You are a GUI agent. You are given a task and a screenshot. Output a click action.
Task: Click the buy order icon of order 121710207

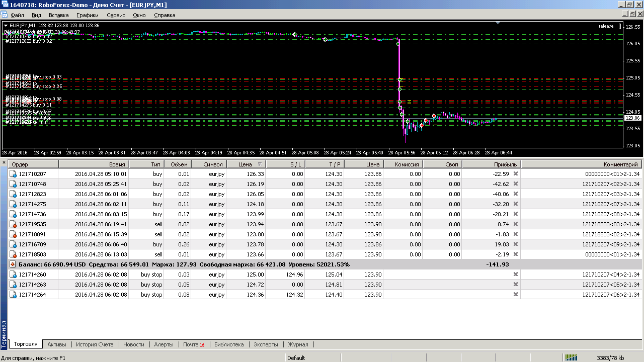(13, 174)
